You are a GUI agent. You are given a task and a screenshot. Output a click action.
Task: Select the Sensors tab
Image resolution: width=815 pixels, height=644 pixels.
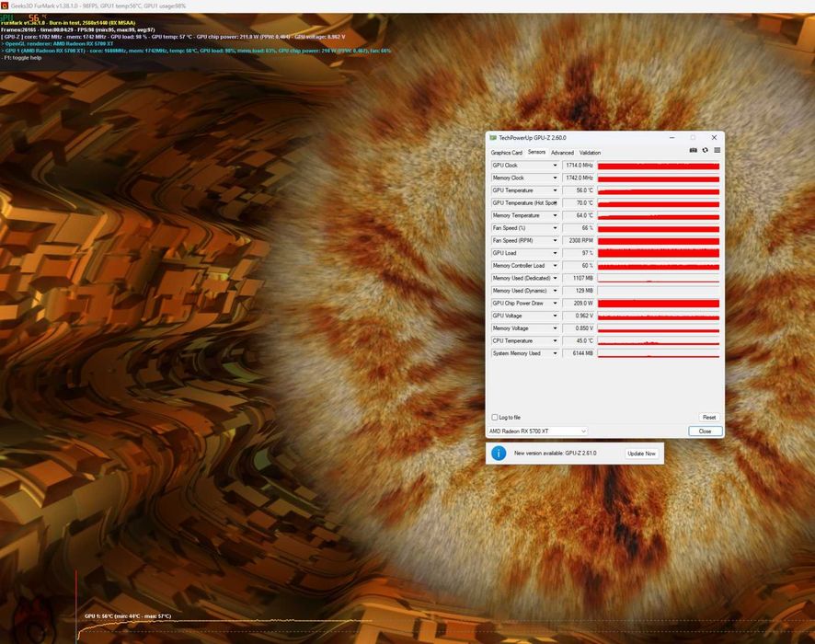(536, 153)
